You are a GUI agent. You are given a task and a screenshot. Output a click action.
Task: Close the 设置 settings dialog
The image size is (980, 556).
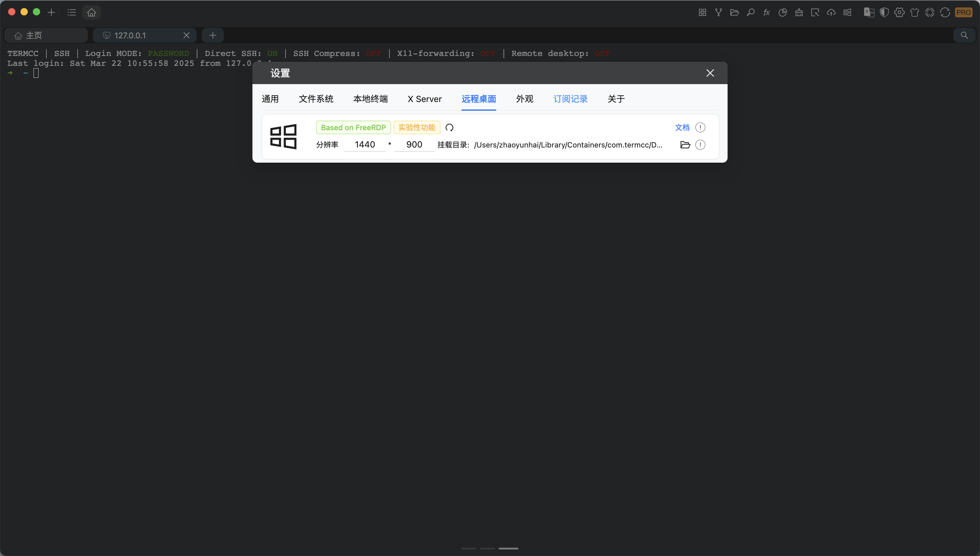click(710, 73)
